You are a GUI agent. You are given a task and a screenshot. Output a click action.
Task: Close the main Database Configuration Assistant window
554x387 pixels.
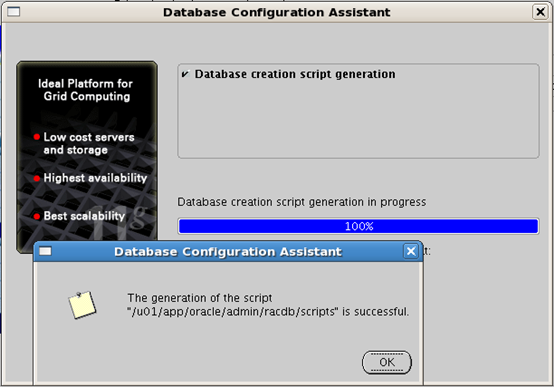(540, 12)
